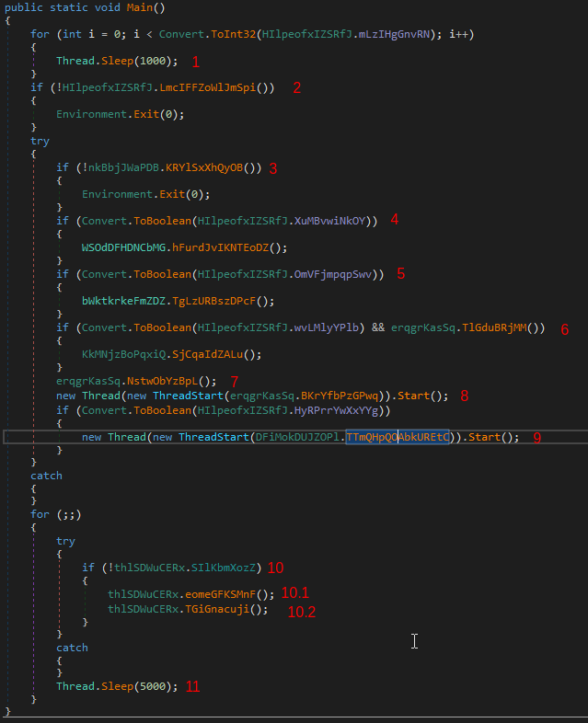Viewport: 588px width, 723px height.
Task: Click the highlighted TTmQHpQOAbkUREtC method
Action: tap(398, 437)
